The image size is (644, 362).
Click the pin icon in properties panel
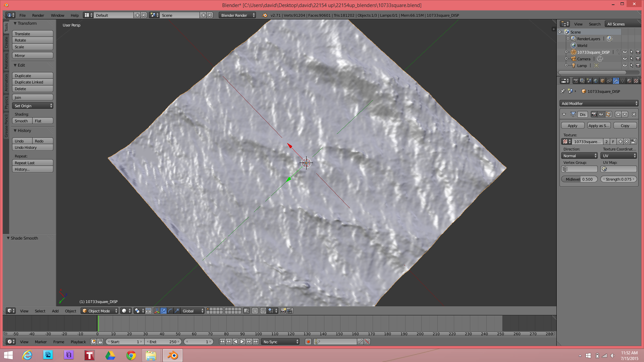point(562,91)
